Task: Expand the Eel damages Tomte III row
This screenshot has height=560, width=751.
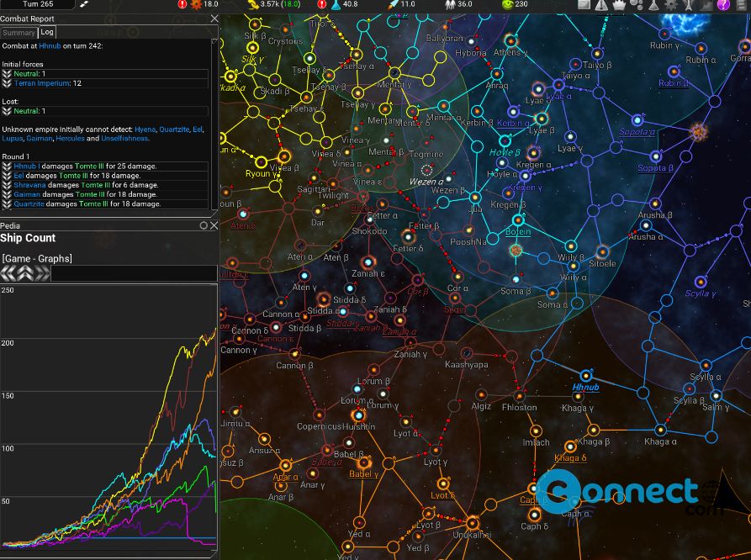Action: [105, 176]
